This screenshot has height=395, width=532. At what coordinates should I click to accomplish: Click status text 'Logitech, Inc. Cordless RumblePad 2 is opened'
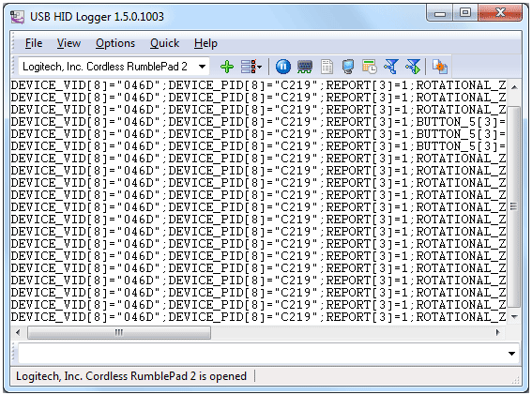(x=131, y=376)
